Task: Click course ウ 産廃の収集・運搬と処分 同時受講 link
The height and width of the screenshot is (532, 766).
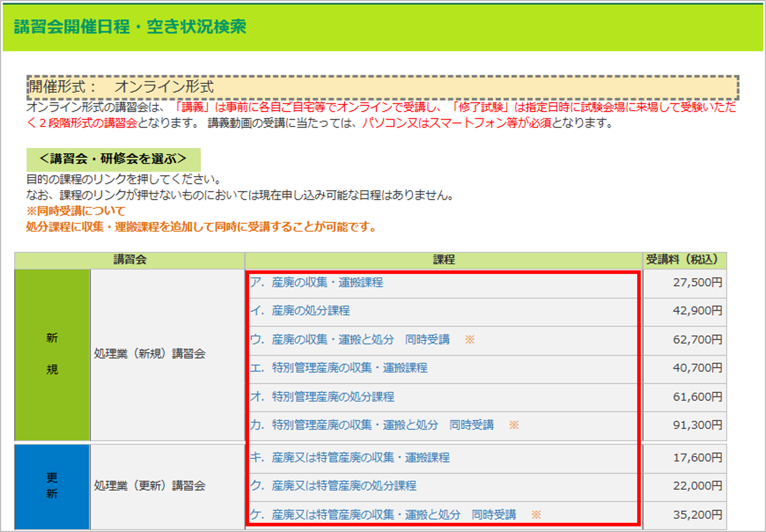Action: [x=350, y=340]
